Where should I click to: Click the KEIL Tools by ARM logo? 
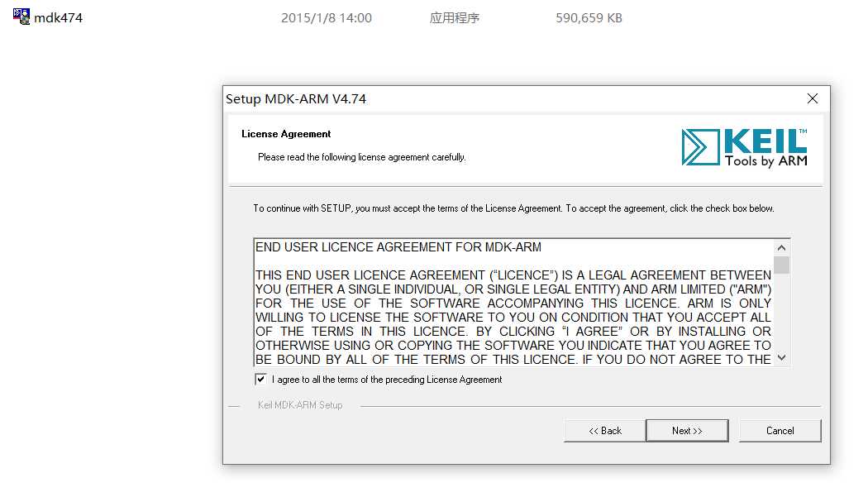click(744, 147)
